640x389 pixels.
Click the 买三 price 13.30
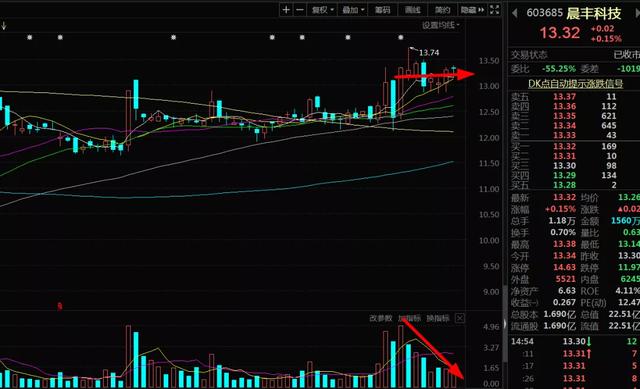click(x=564, y=166)
